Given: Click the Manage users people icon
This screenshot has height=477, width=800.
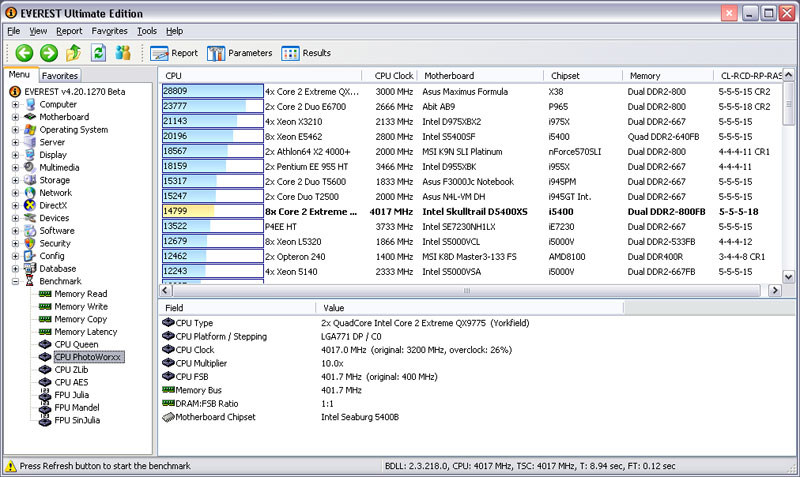Looking at the screenshot, I should click(123, 53).
